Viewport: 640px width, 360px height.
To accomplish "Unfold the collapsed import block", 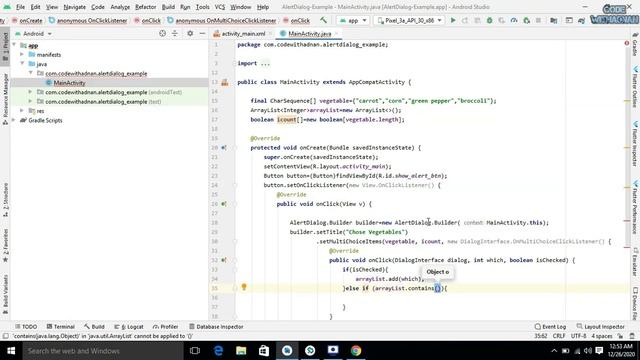I will [235, 63].
